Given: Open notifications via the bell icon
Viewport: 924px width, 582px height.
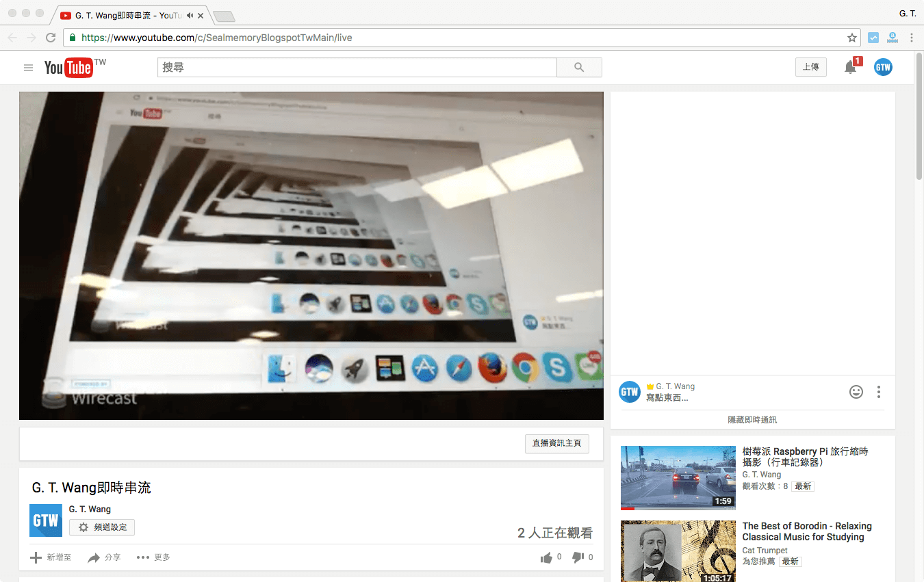Looking at the screenshot, I should tap(849, 67).
